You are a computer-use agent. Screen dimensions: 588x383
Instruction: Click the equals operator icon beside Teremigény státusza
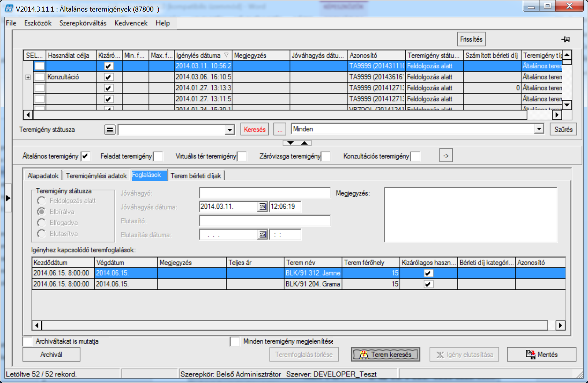(110, 130)
